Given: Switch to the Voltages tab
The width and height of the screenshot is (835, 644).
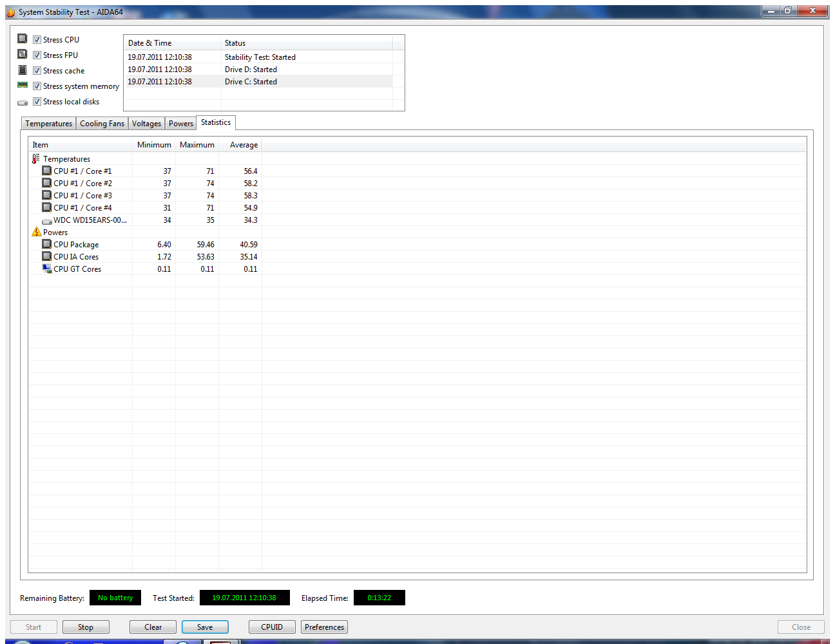Looking at the screenshot, I should [x=146, y=124].
